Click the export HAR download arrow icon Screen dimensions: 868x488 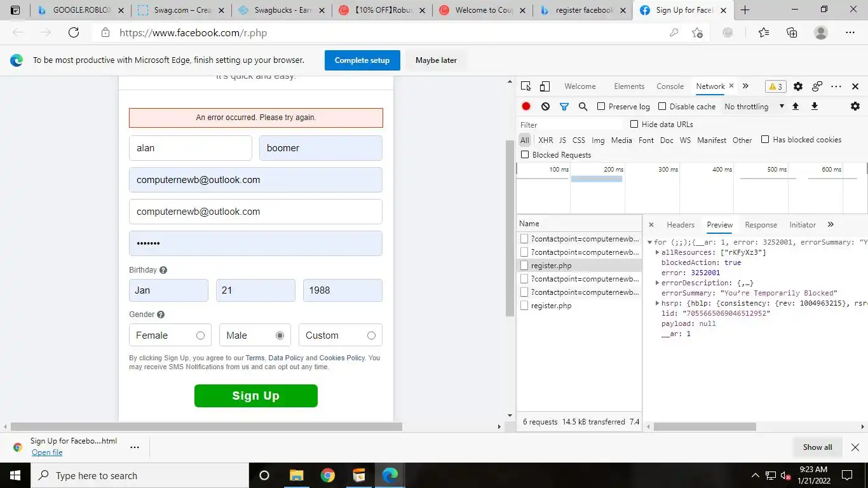(815, 106)
